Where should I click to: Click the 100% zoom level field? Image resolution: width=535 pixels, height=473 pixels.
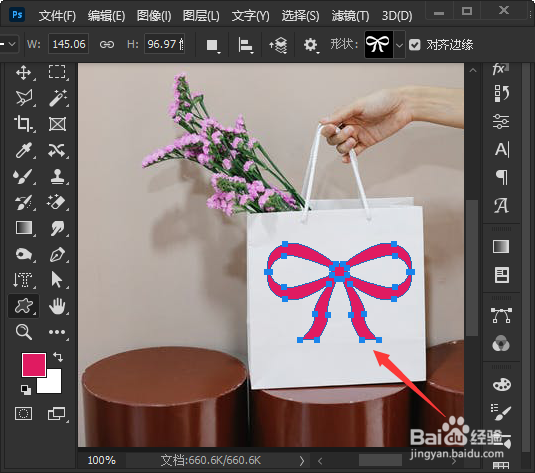pyautogui.click(x=101, y=460)
